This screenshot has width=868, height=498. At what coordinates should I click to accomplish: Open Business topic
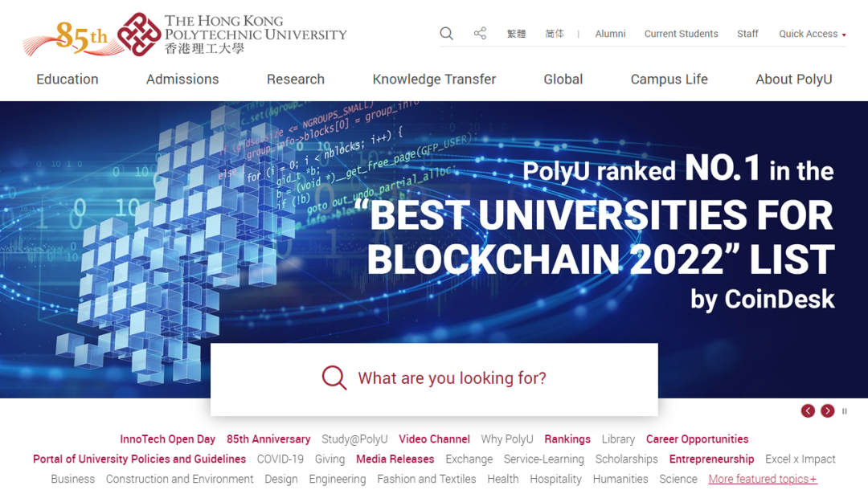coord(72,480)
